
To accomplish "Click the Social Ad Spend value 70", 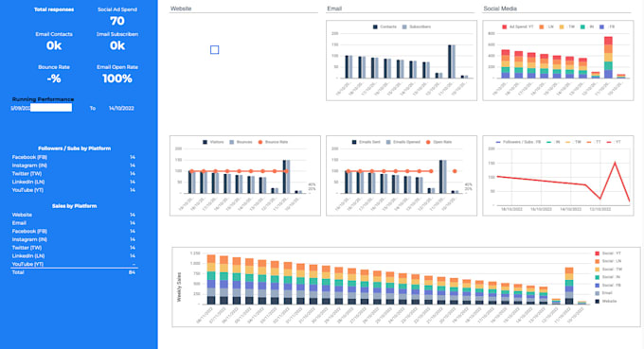I will [117, 21].
